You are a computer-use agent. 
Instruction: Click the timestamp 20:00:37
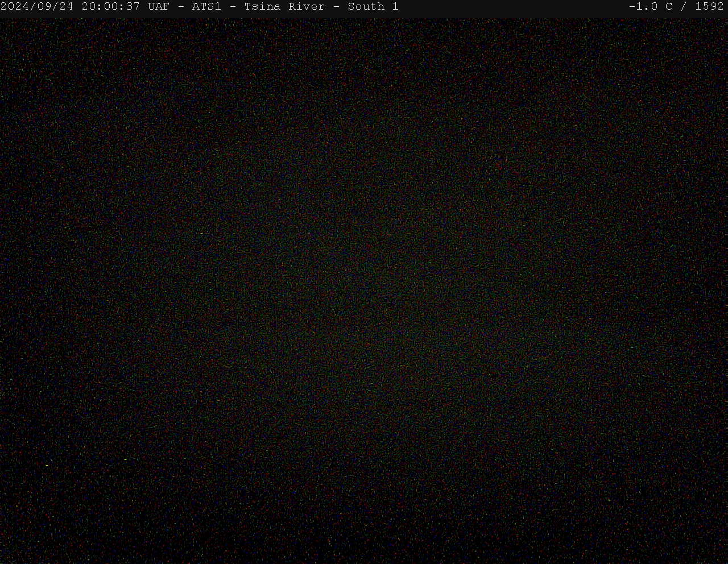pyautogui.click(x=111, y=7)
